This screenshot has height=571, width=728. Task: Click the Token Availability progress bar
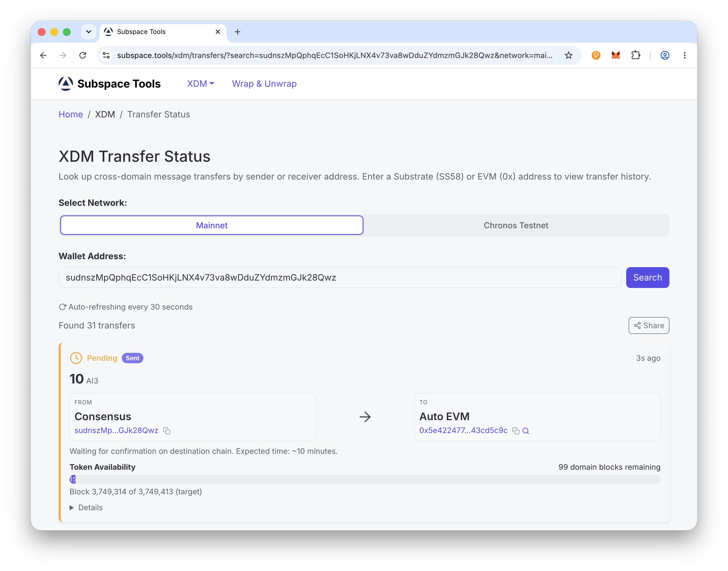(365, 479)
